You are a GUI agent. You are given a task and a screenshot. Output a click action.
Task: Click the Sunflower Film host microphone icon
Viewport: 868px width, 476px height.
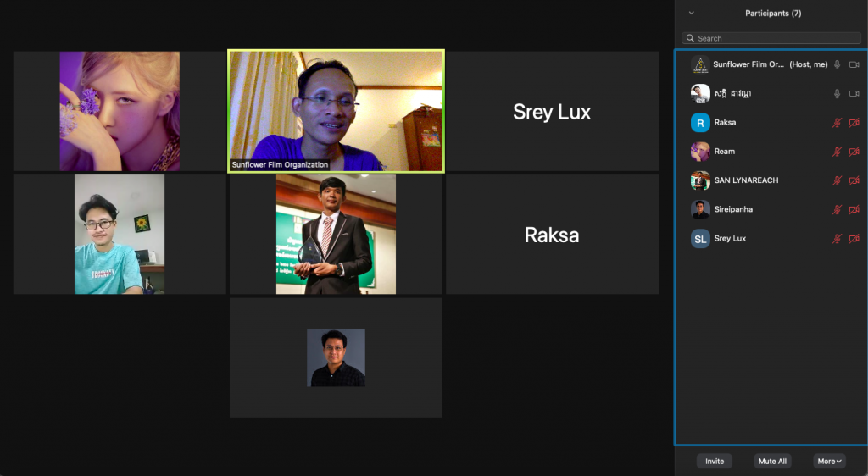[x=837, y=64]
